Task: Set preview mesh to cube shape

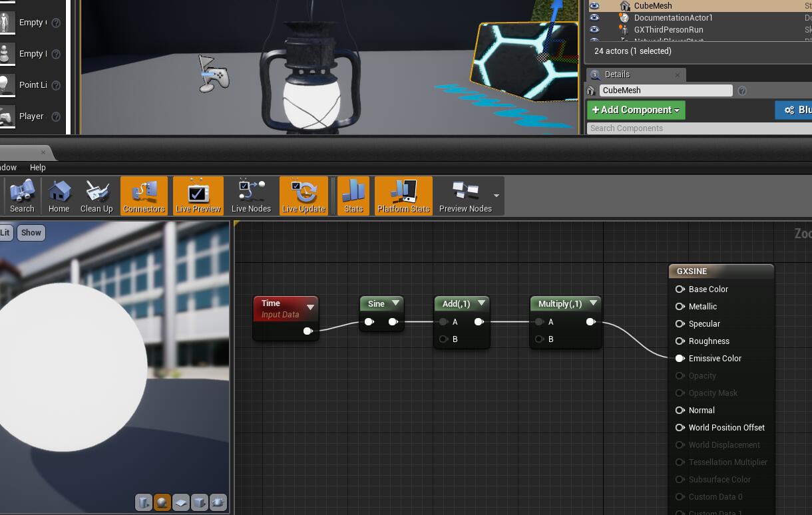Action: [x=199, y=502]
